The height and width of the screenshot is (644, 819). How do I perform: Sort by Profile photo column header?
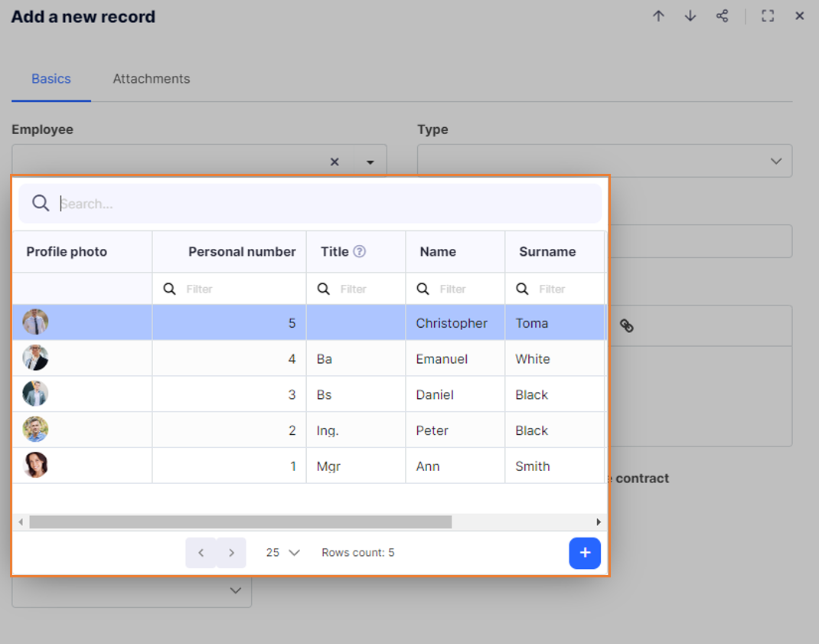[x=82, y=251]
